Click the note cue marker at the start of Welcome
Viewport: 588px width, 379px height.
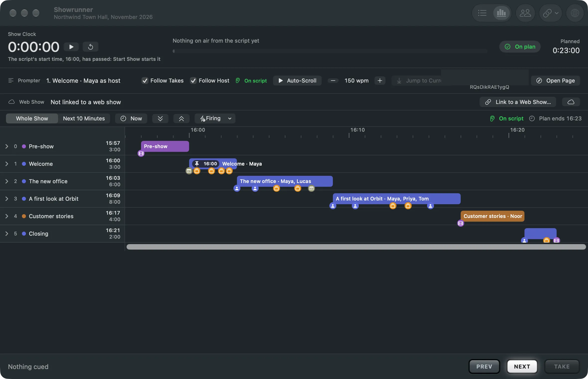click(x=189, y=171)
